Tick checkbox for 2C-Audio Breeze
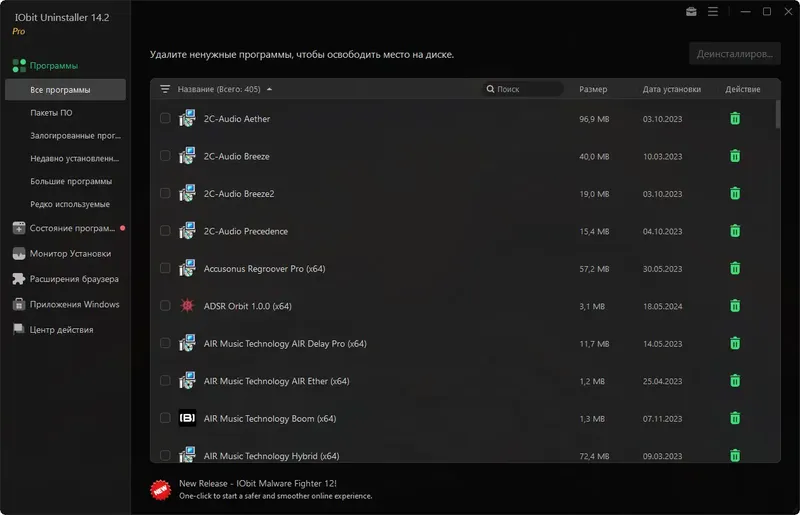The image size is (800, 515). click(x=165, y=156)
